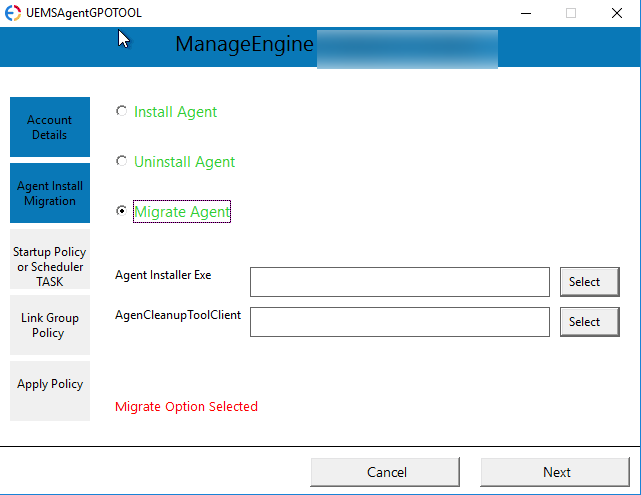
Task: Click the Next button
Action: (555, 472)
